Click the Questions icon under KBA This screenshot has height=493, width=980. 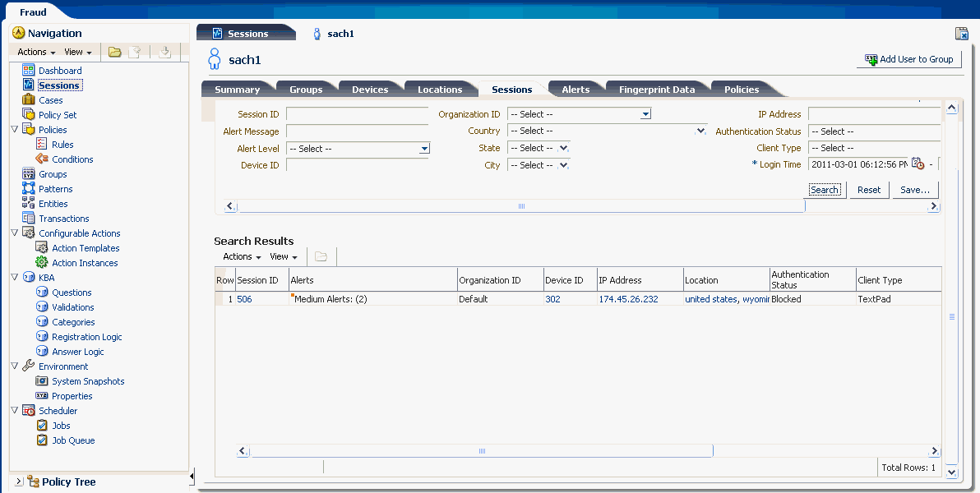(x=42, y=292)
